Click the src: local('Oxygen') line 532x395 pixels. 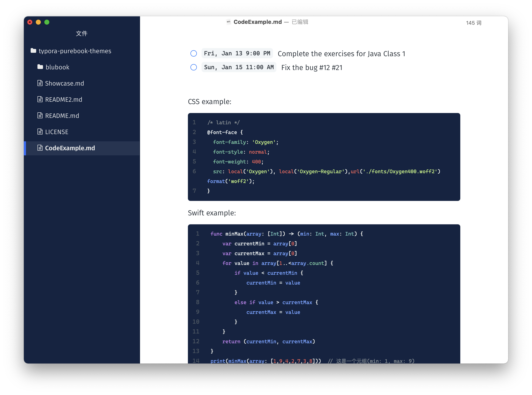[x=327, y=172]
